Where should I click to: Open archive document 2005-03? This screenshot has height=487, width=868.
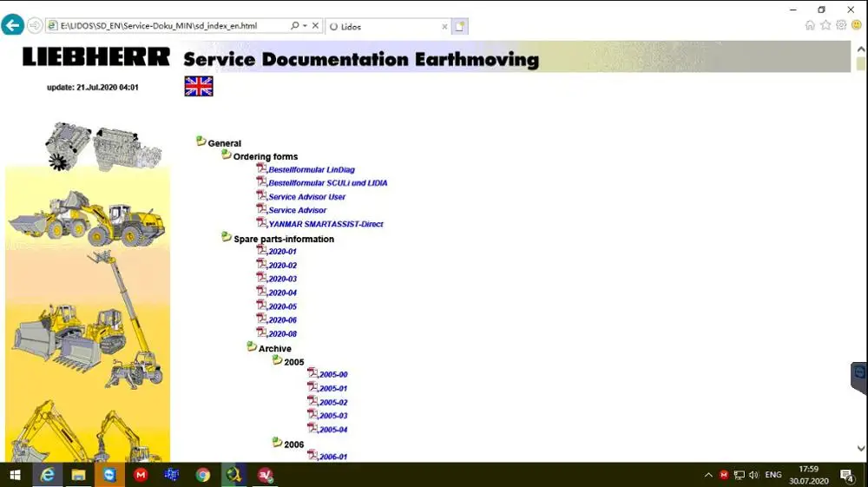click(x=333, y=416)
